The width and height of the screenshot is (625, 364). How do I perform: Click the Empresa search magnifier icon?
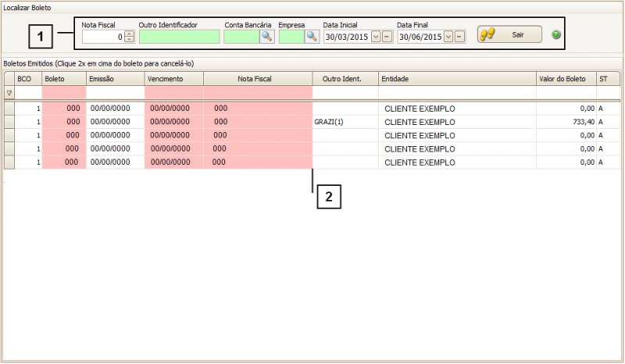point(311,37)
